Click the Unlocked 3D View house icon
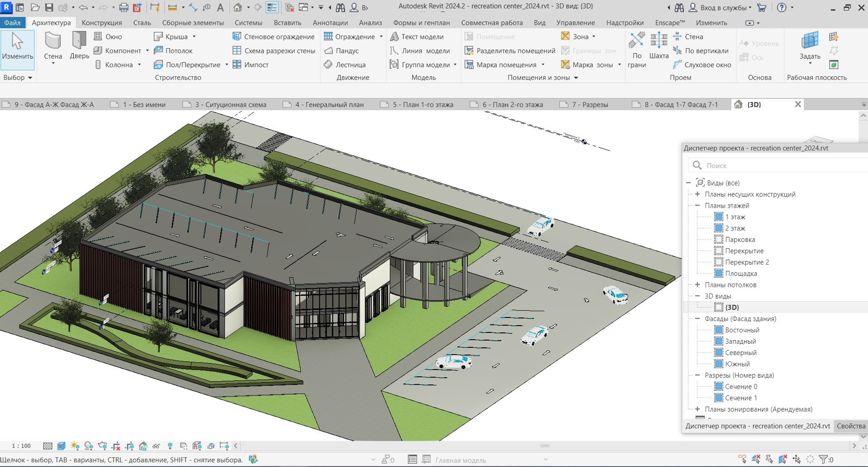The image size is (868, 467). pos(143,446)
